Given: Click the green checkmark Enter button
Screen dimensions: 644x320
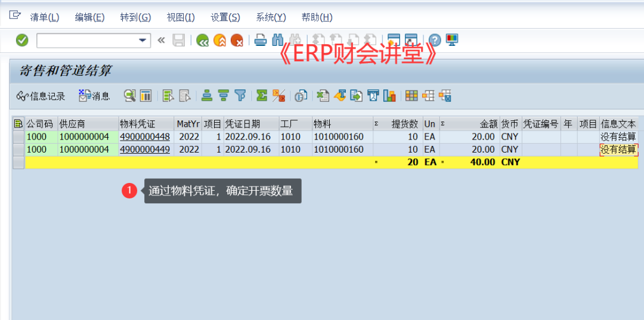Looking at the screenshot, I should tap(22, 41).
